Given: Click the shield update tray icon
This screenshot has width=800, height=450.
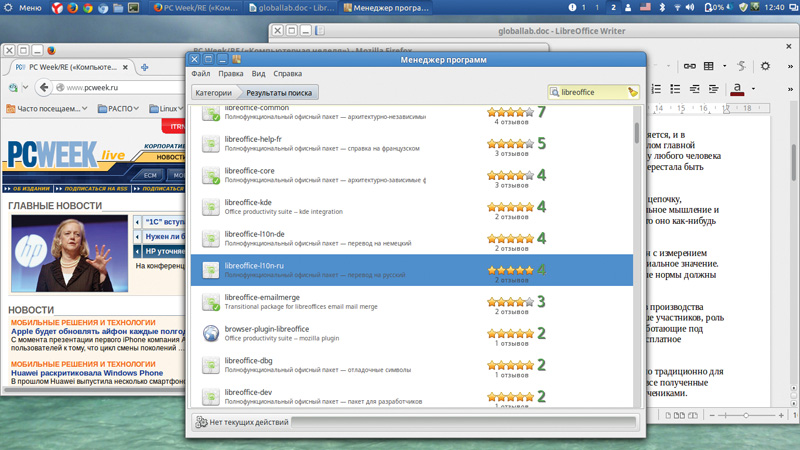Looking at the screenshot, I should 743,8.
